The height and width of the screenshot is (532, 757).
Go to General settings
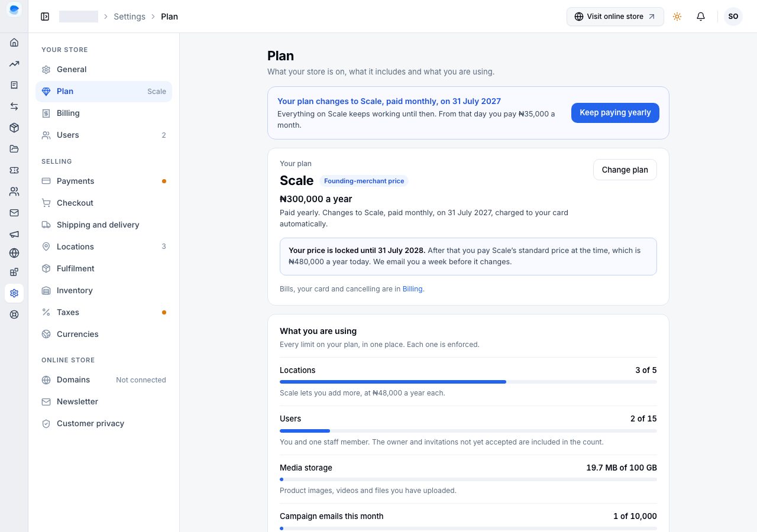click(104, 70)
